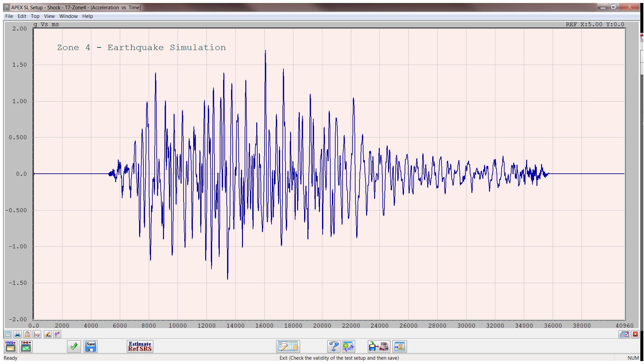
Task: Save the test setup with floppy icon
Action: click(91, 346)
